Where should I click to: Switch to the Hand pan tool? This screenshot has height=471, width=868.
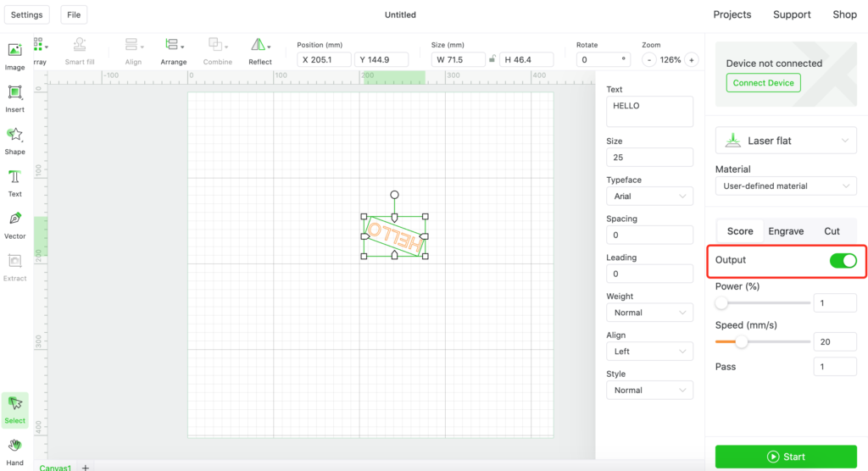click(x=15, y=452)
